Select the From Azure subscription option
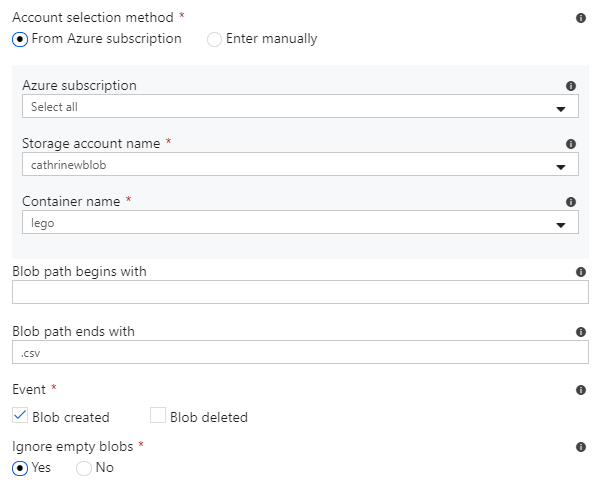Image resolution: width=605 pixels, height=490 pixels. (20, 39)
